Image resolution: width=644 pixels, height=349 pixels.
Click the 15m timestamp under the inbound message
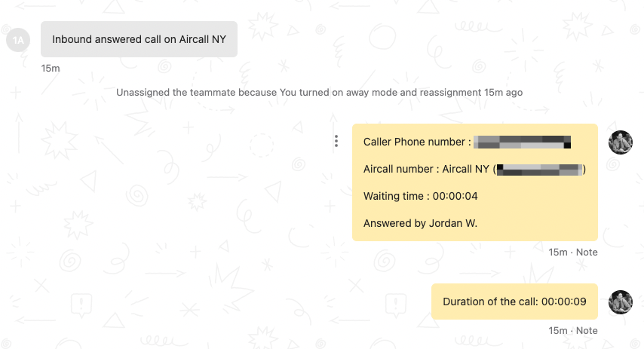click(50, 69)
